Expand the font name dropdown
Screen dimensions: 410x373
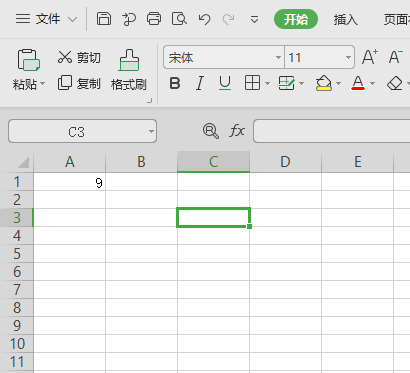click(278, 57)
